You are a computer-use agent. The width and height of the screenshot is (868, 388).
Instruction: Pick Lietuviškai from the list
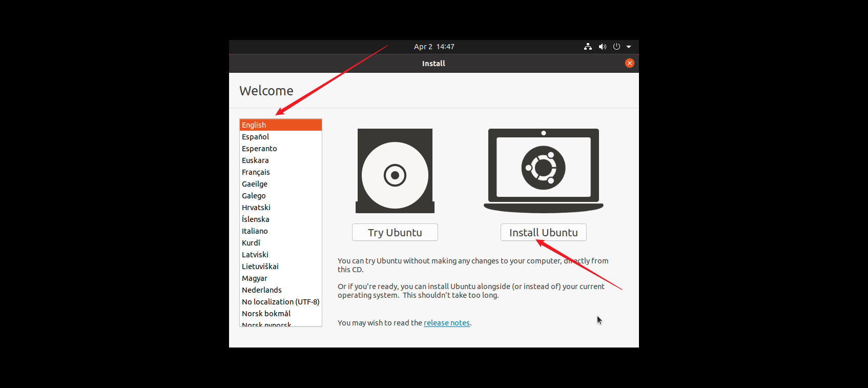pyautogui.click(x=281, y=267)
